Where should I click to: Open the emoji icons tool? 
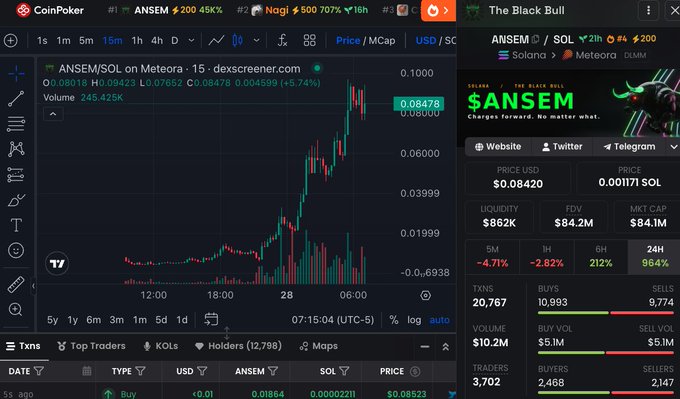click(16, 250)
